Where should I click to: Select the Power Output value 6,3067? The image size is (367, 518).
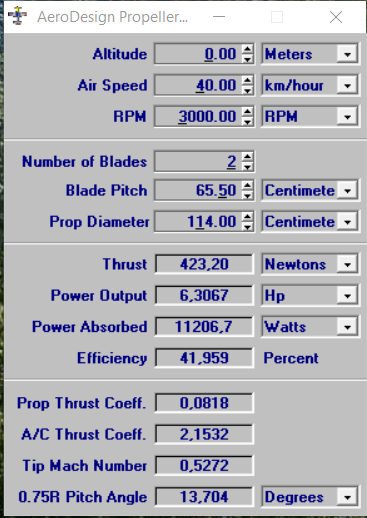[x=204, y=295]
